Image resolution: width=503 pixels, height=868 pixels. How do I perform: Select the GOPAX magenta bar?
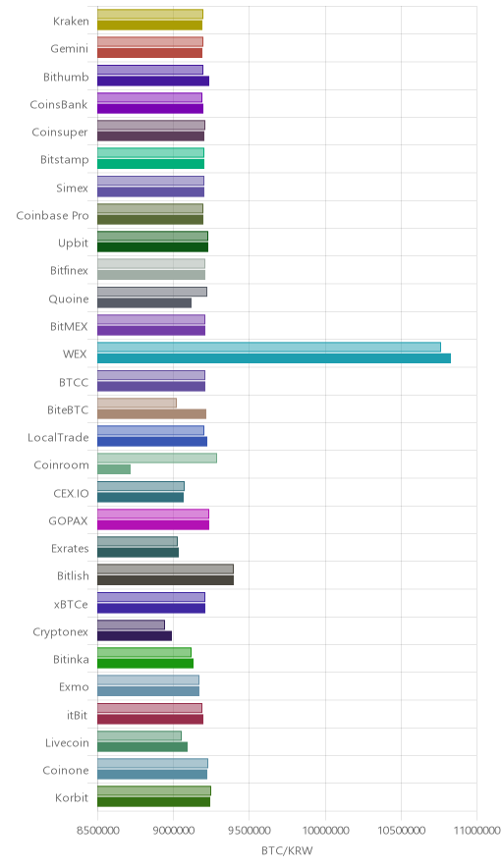(153, 524)
